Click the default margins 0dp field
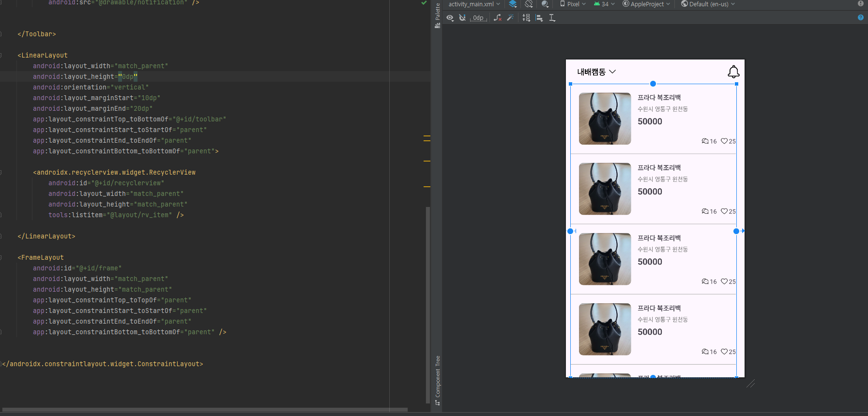868x416 pixels. pyautogui.click(x=478, y=18)
